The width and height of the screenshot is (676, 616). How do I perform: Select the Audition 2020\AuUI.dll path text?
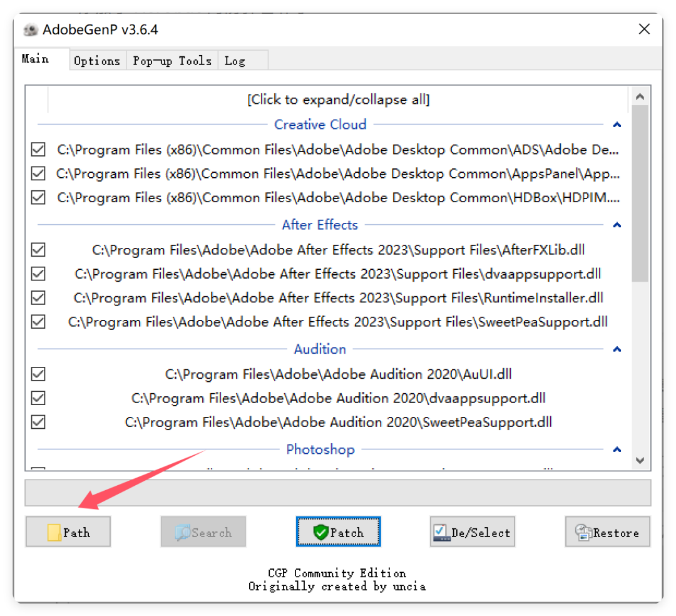pyautogui.click(x=339, y=374)
